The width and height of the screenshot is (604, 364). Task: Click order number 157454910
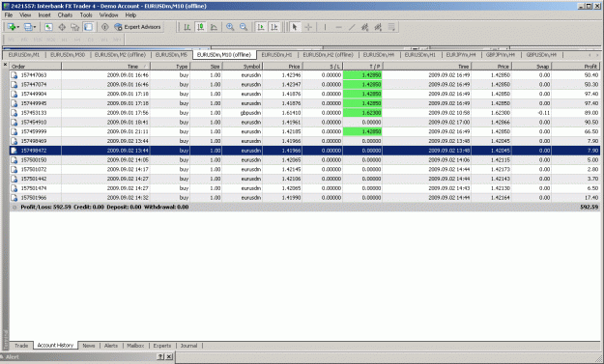(34, 123)
